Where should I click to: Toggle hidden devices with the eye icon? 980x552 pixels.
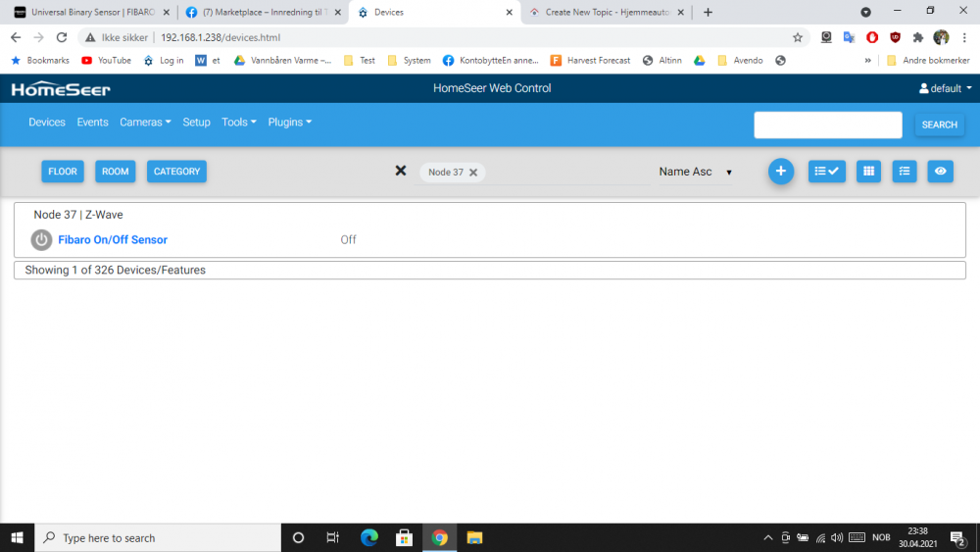click(x=941, y=172)
